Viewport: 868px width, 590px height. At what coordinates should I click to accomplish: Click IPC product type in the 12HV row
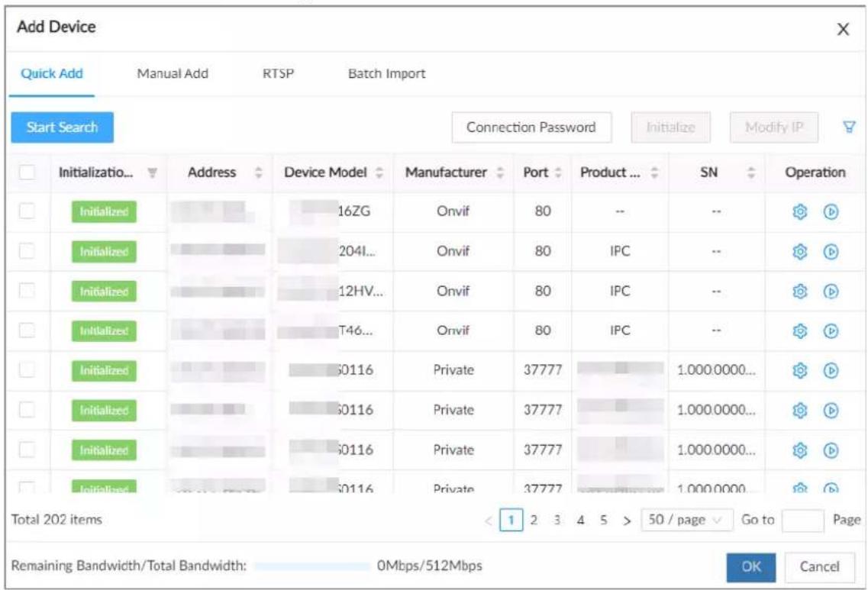(619, 291)
